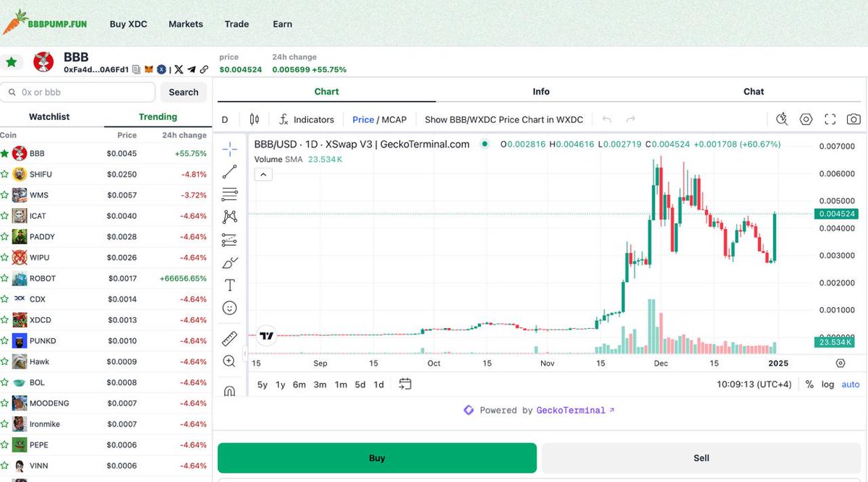The width and height of the screenshot is (868, 482).
Task: Select the brush drawing tool
Action: pyautogui.click(x=229, y=262)
